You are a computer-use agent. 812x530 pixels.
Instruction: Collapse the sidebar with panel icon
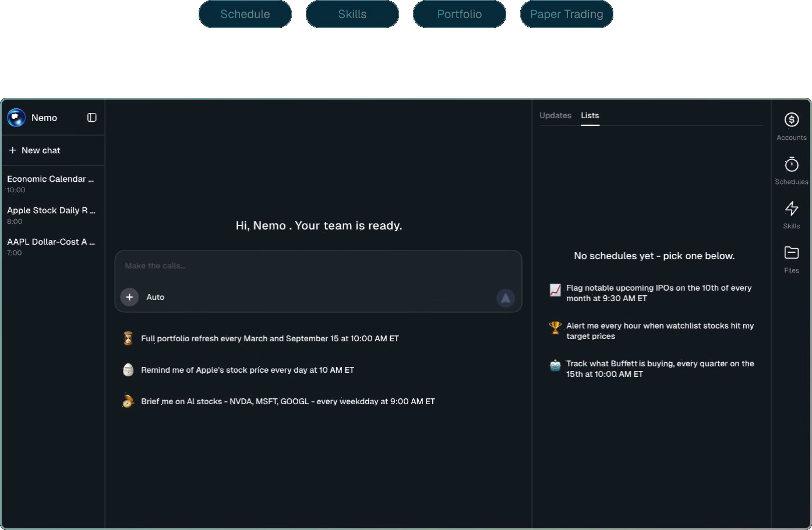[92, 118]
